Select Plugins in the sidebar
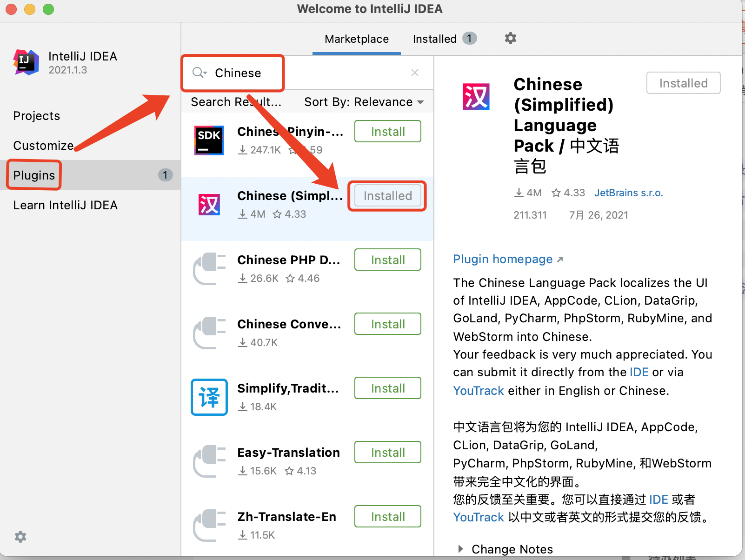Image resolution: width=745 pixels, height=560 pixels. point(90,175)
